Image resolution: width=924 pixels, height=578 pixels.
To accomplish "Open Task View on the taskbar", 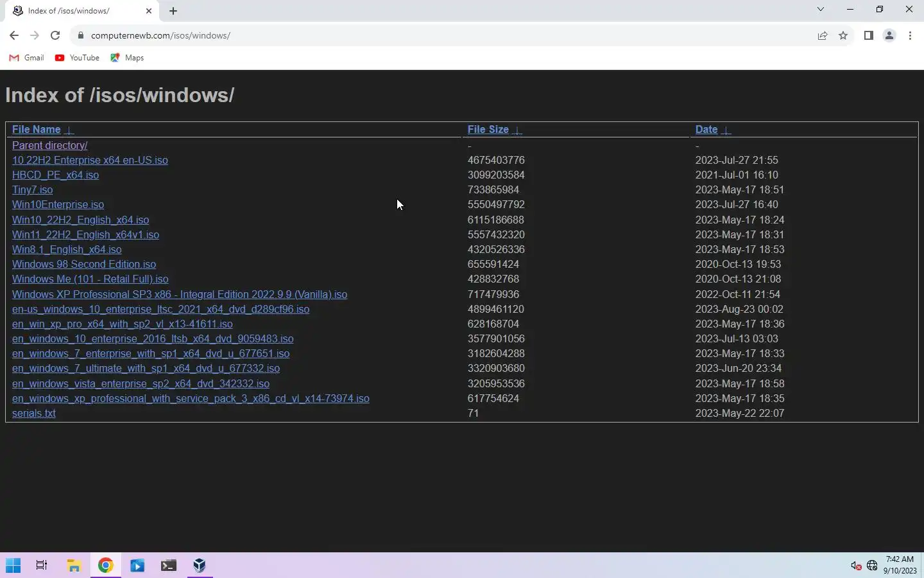I will coord(42,566).
